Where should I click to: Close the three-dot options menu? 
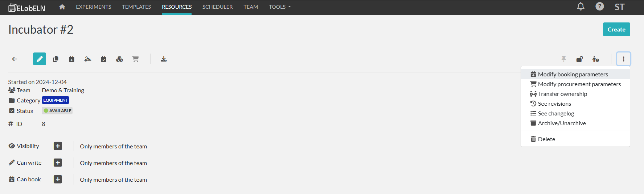pos(623,59)
